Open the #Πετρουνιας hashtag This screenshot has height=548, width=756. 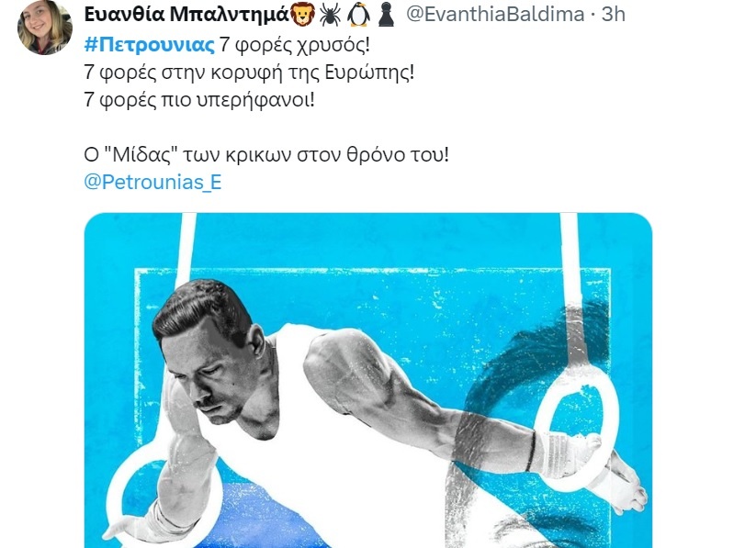point(149,45)
